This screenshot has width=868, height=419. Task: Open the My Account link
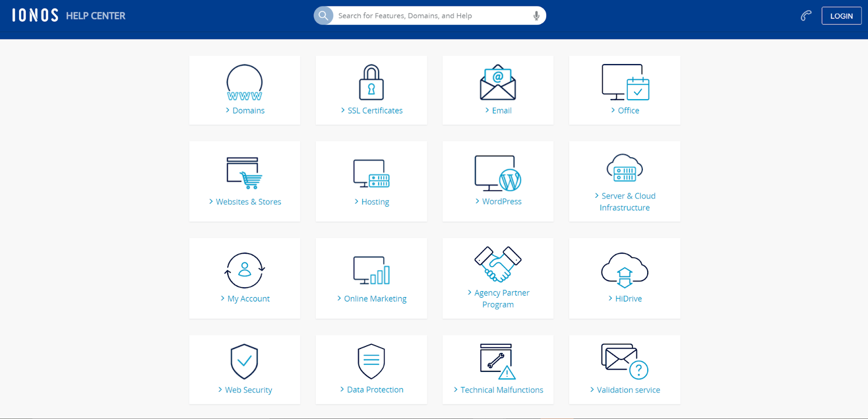[245, 299]
